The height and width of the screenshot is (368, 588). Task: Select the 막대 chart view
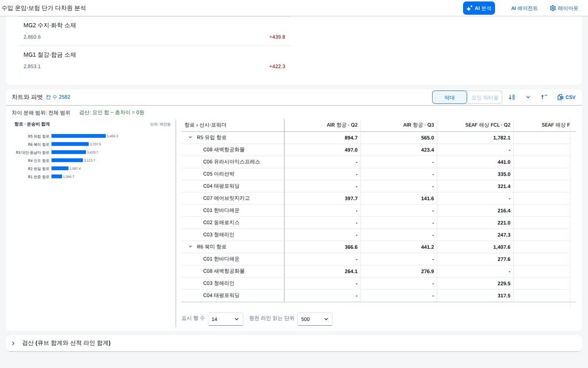click(449, 97)
